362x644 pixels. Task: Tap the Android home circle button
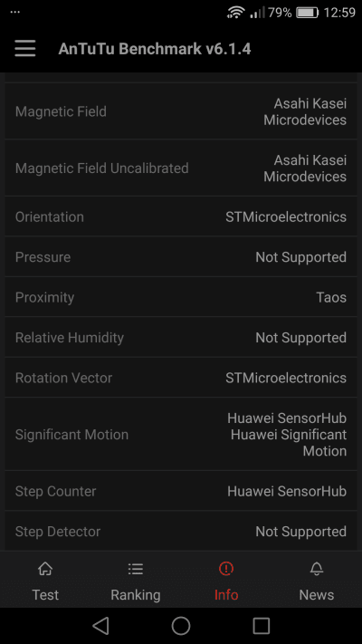click(x=181, y=626)
